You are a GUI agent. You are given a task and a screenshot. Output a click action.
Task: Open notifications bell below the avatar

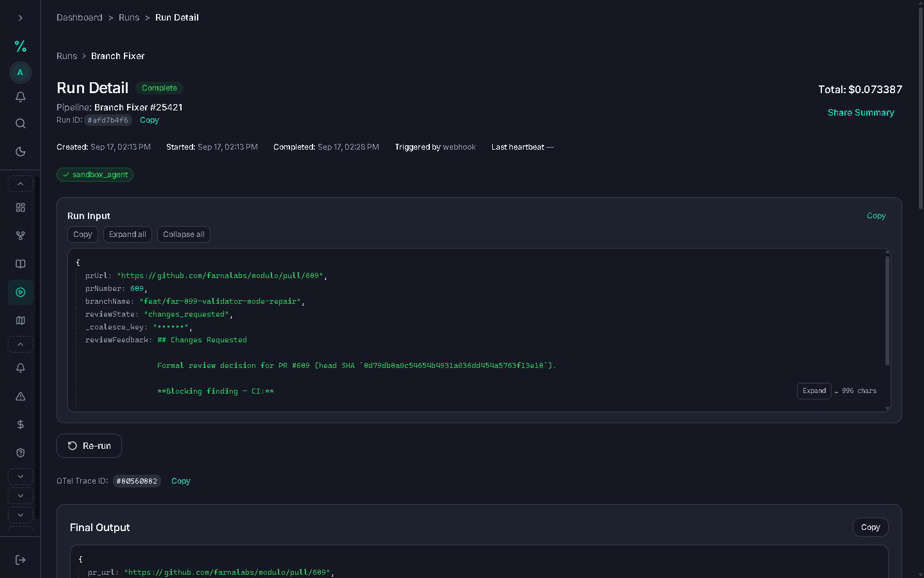pos(21,97)
